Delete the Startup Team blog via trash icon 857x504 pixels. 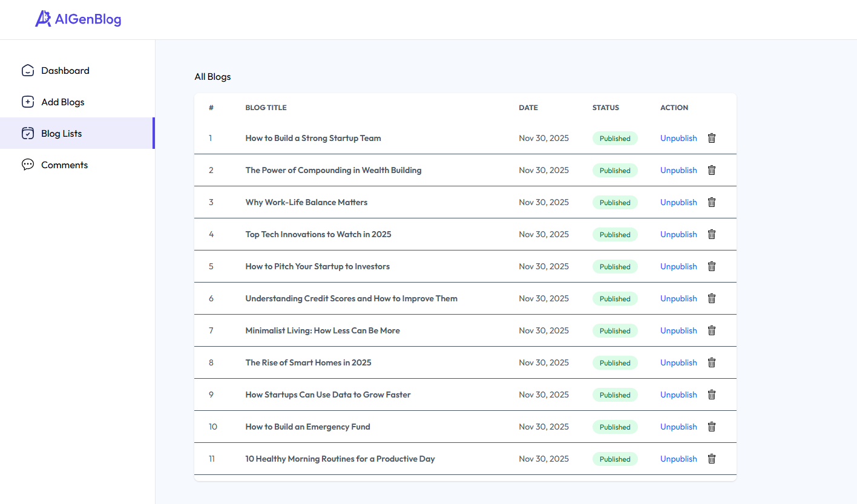[712, 139]
